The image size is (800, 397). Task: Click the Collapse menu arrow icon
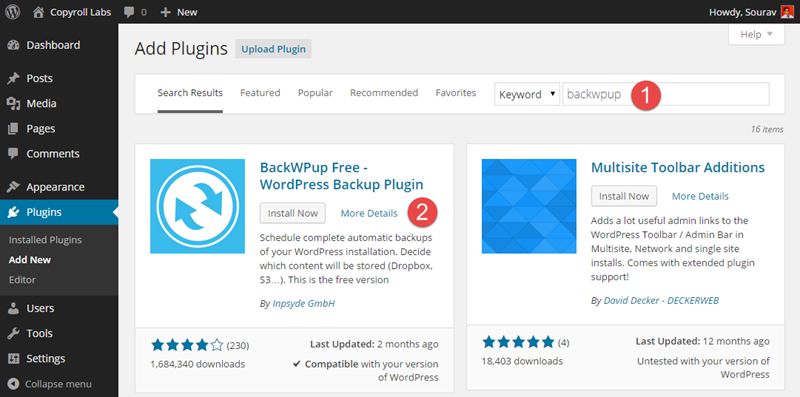click(x=14, y=384)
